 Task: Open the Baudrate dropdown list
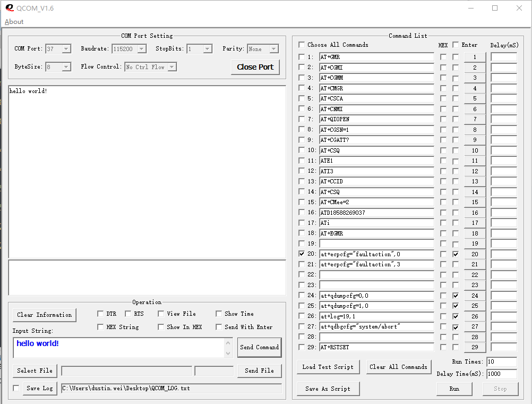click(142, 49)
